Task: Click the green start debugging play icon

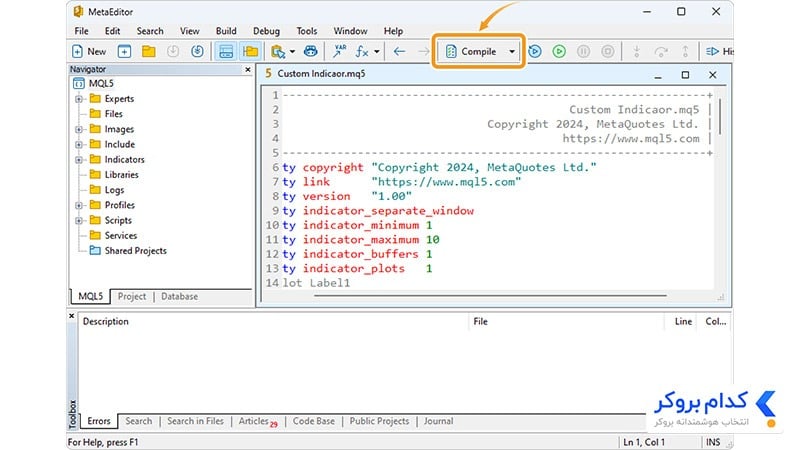Action: click(x=559, y=52)
